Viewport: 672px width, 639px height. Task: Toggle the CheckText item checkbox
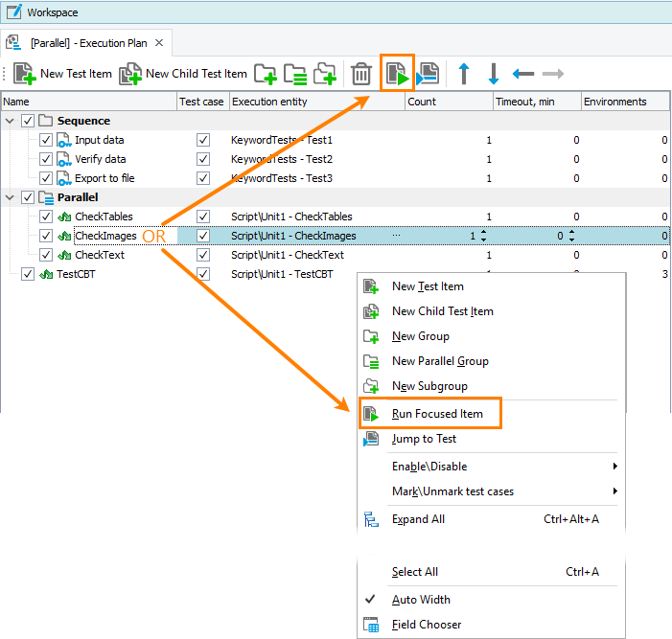point(45,255)
